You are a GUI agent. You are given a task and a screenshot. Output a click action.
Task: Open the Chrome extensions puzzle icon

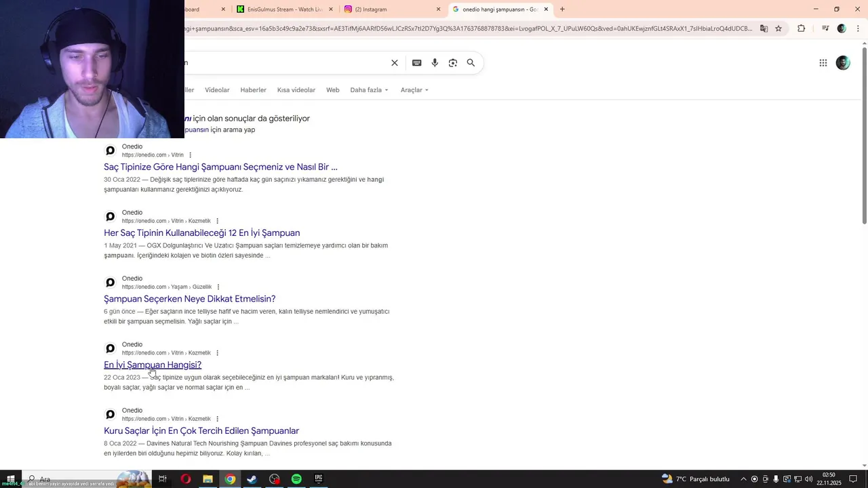click(801, 28)
